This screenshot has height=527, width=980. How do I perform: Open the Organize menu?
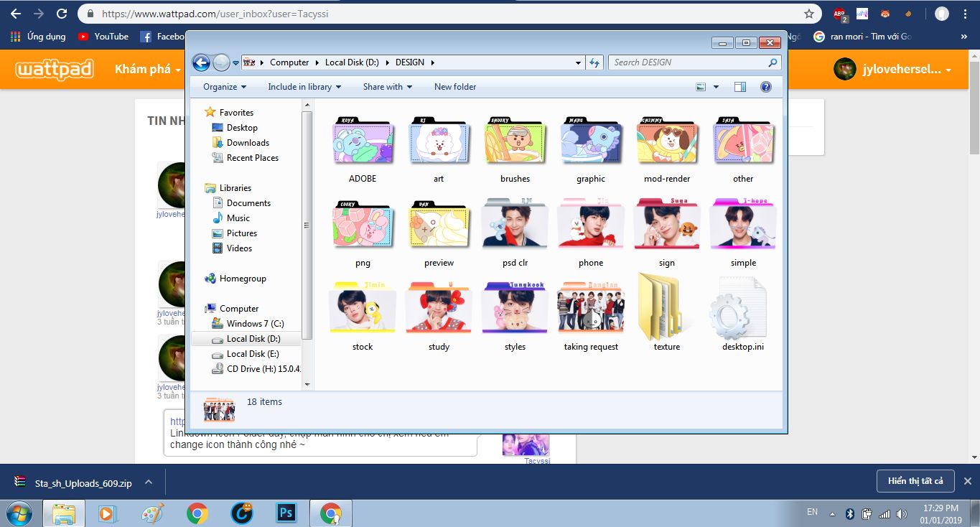[225, 87]
